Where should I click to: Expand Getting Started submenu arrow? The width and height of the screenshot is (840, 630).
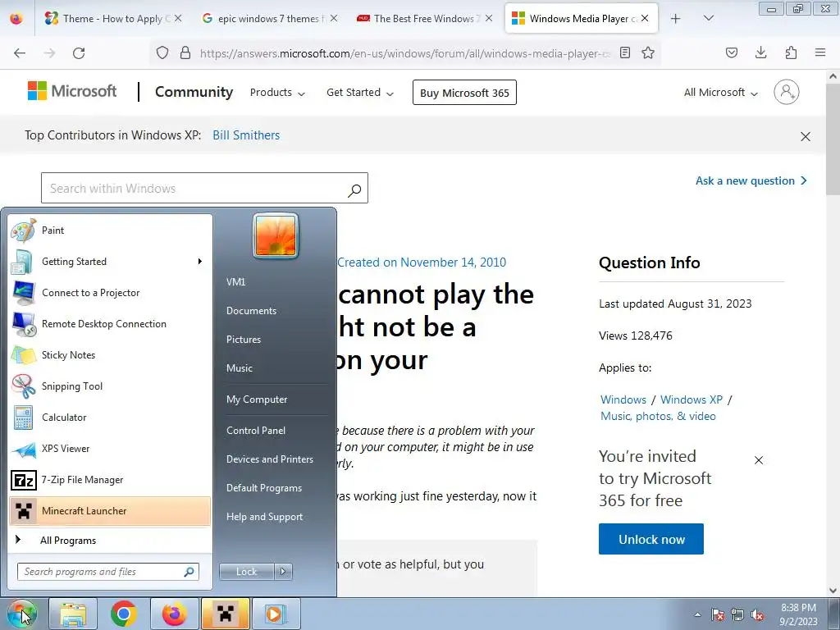(x=200, y=262)
